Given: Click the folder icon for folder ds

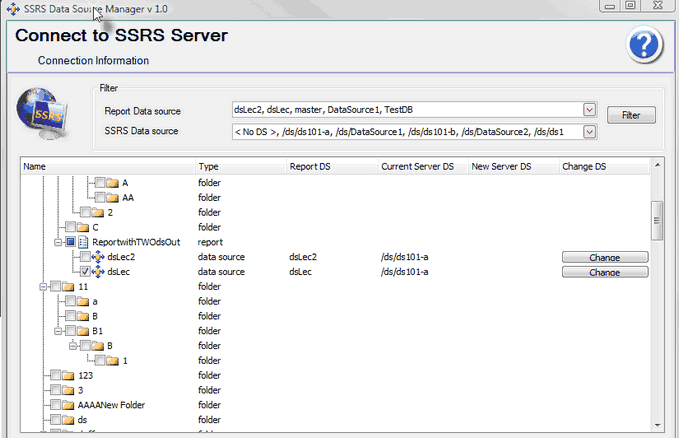Looking at the screenshot, I should tap(68, 420).
